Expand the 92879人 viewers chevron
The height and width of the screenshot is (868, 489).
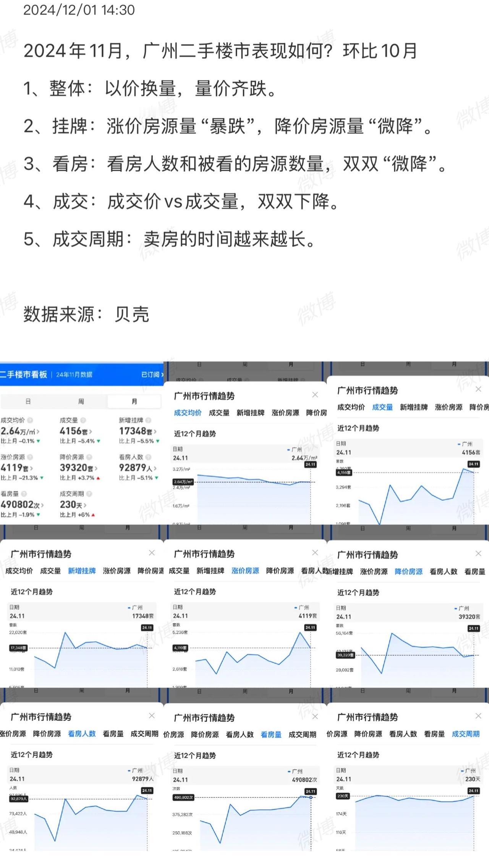[155, 468]
